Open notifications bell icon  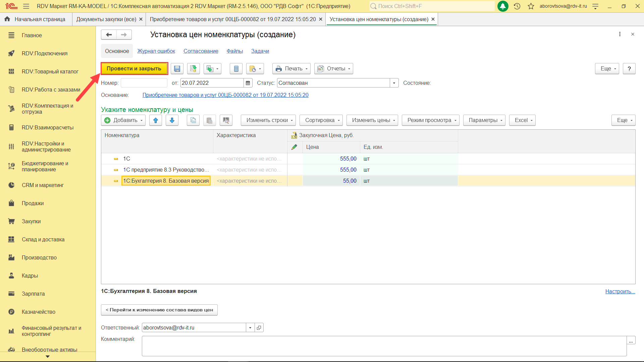click(x=502, y=6)
